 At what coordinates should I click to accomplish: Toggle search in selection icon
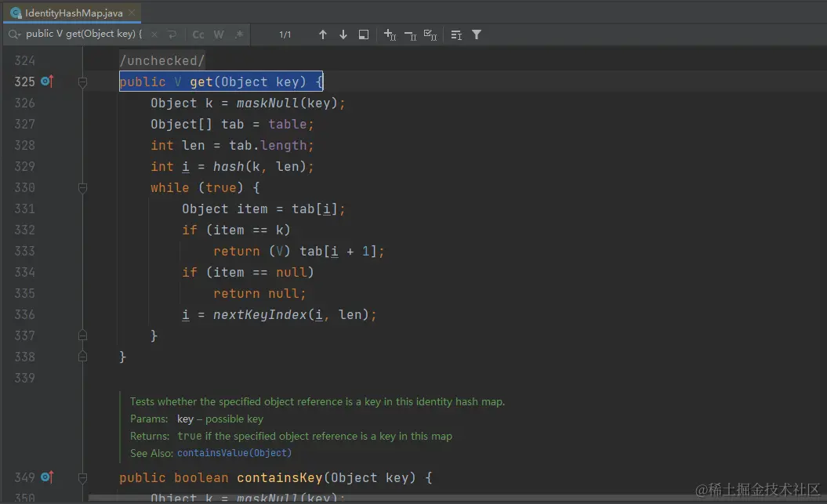pyautogui.click(x=364, y=34)
